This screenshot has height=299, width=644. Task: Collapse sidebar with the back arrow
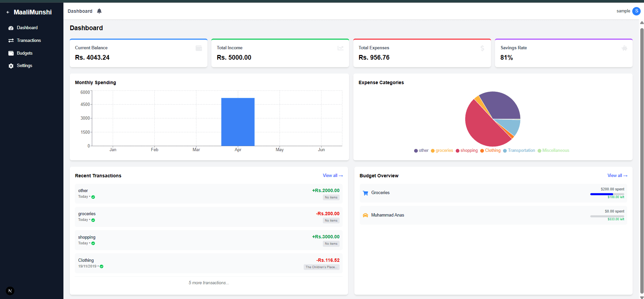pos(8,12)
